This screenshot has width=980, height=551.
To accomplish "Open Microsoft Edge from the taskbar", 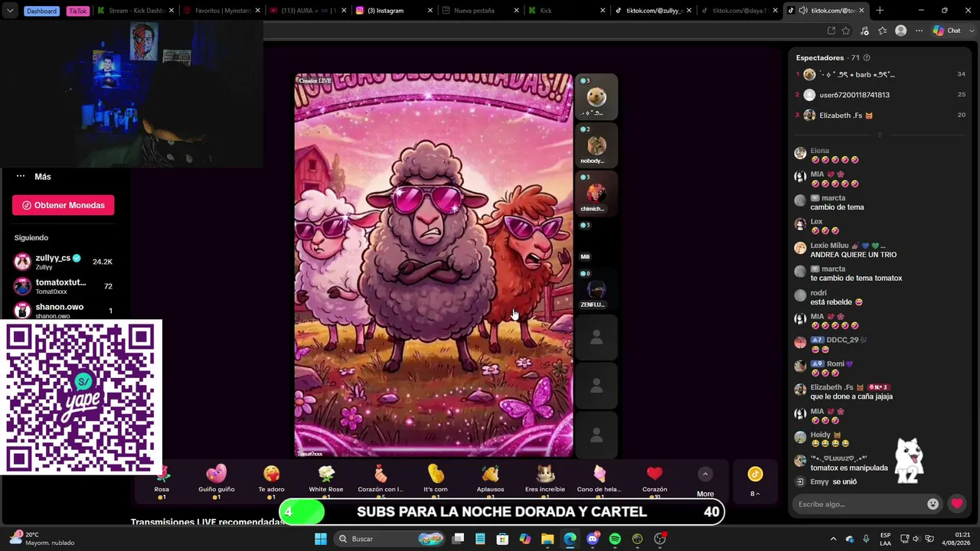I will tap(570, 539).
